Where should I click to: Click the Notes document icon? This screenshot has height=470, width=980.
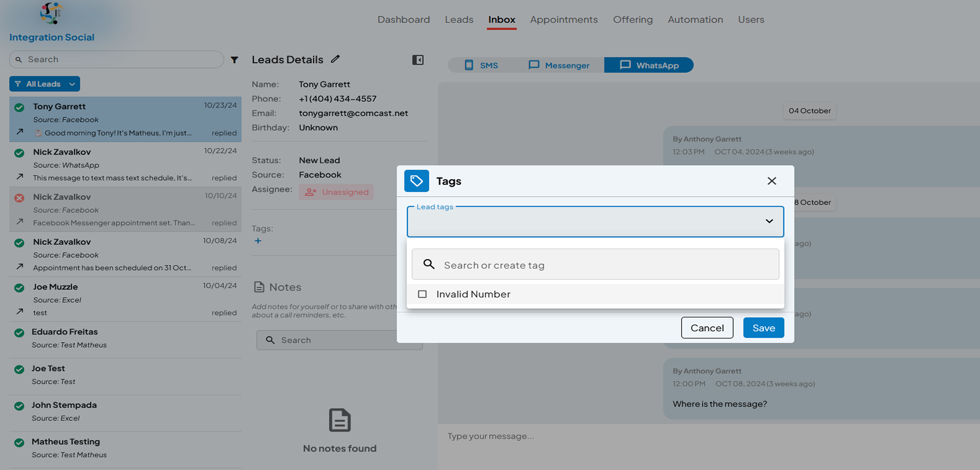(259, 287)
